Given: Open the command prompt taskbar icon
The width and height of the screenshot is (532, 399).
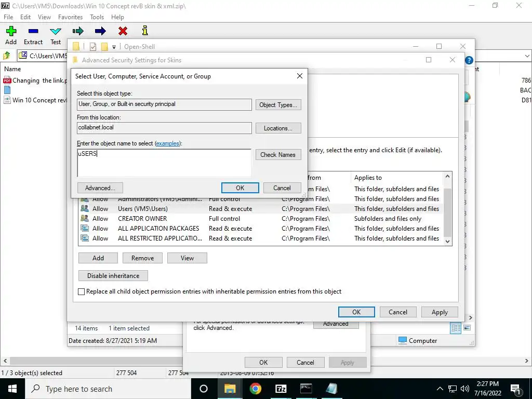Looking at the screenshot, I should (x=306, y=389).
